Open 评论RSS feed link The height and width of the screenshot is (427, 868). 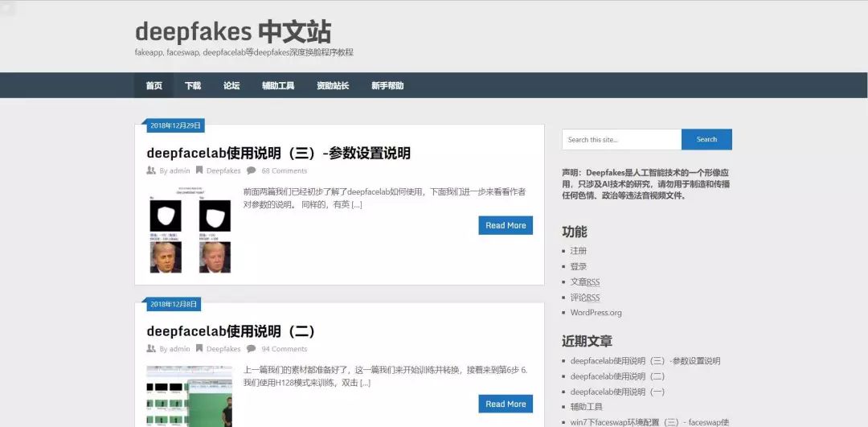click(x=585, y=298)
